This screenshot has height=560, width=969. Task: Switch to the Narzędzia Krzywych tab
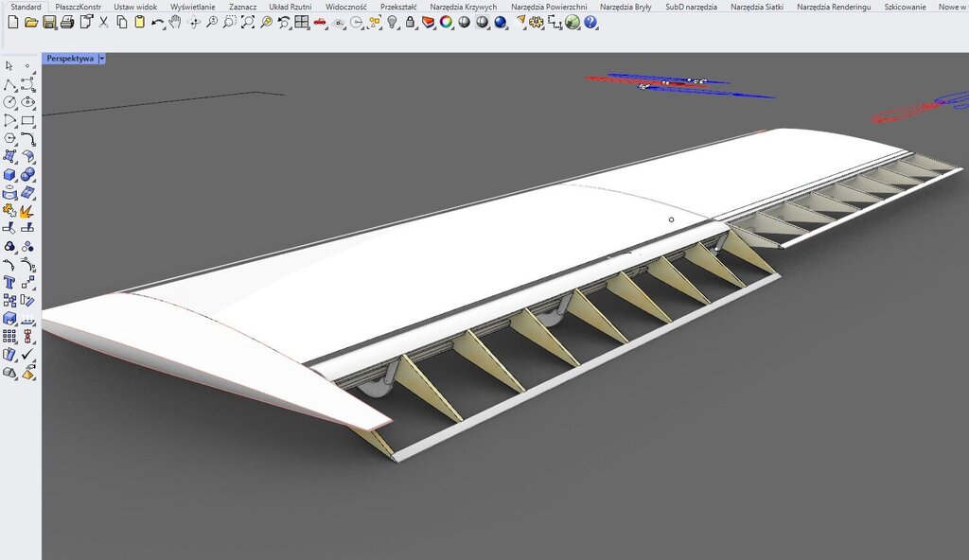[x=463, y=7]
